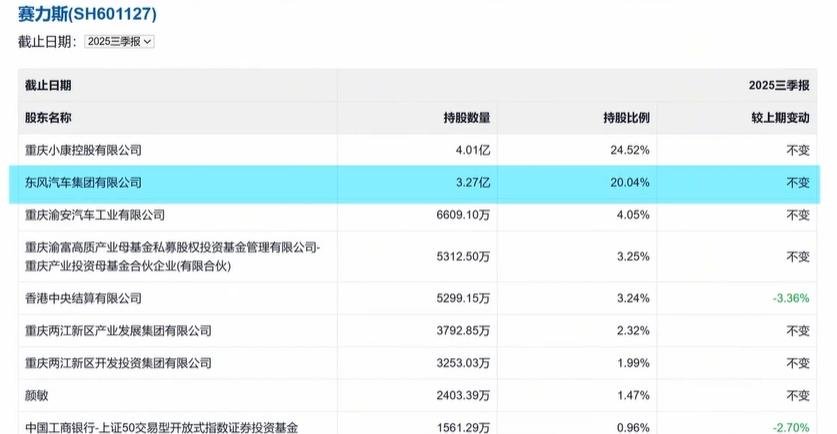Select shareholder 重庆小康控股有限公司
The width and height of the screenshot is (837, 434).
tap(83, 151)
